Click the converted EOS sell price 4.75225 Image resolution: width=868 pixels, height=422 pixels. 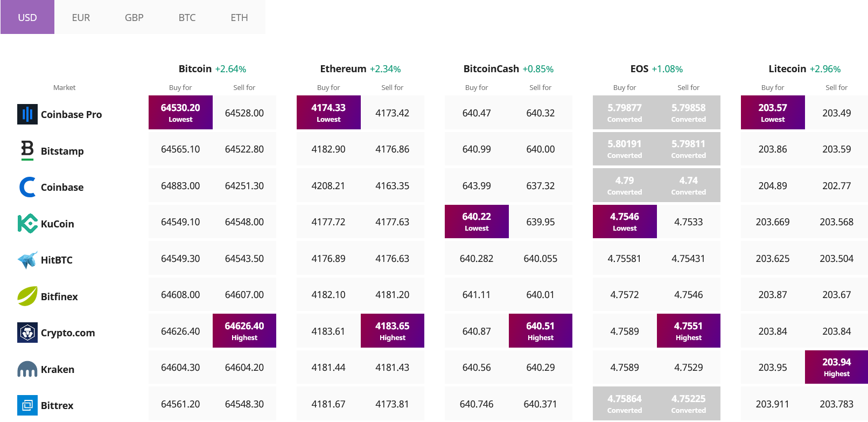(689, 404)
